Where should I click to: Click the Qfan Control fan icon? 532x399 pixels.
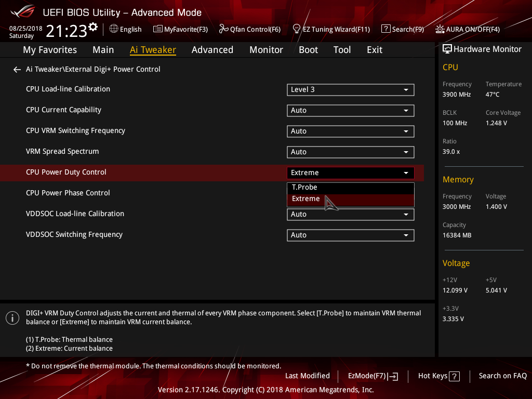coord(223,29)
